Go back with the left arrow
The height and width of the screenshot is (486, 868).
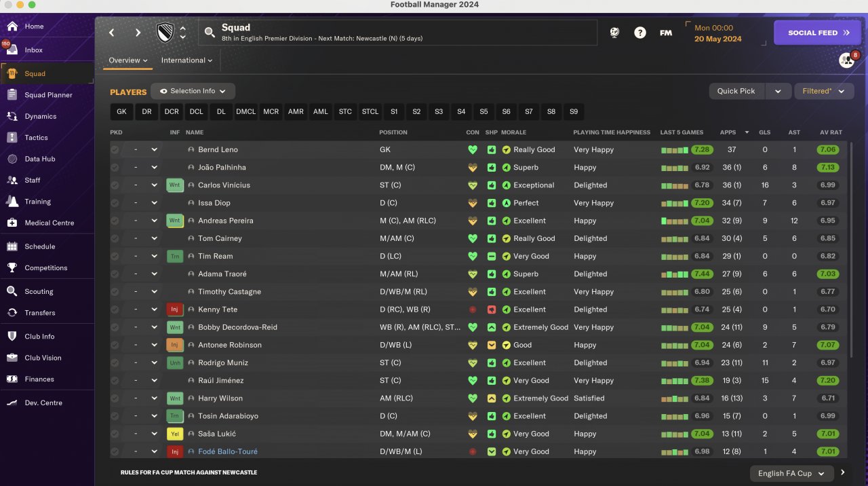(113, 33)
